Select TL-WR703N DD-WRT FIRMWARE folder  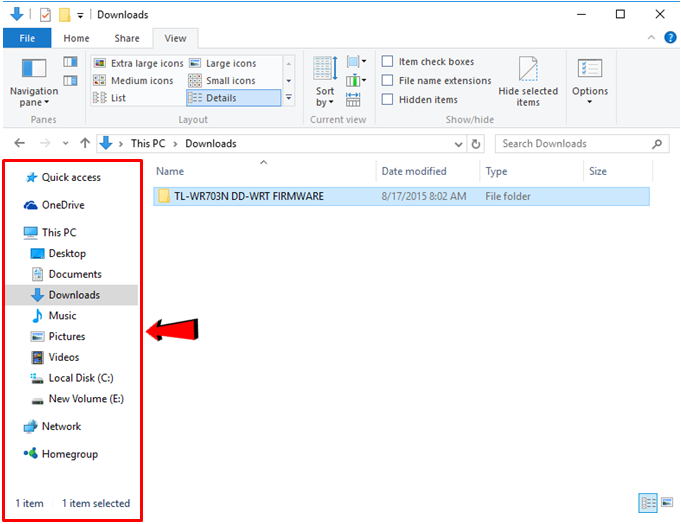click(x=401, y=196)
